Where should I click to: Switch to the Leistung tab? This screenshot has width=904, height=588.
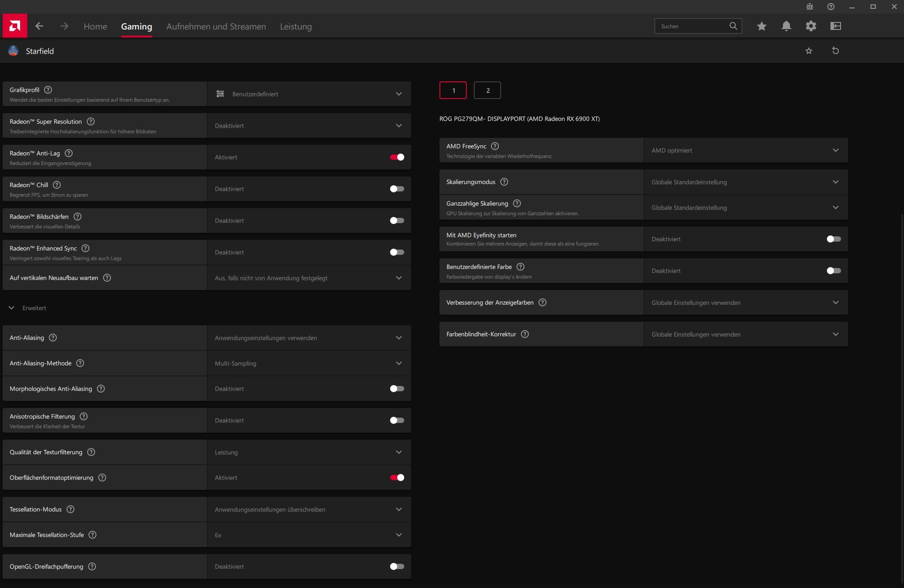[x=295, y=26]
